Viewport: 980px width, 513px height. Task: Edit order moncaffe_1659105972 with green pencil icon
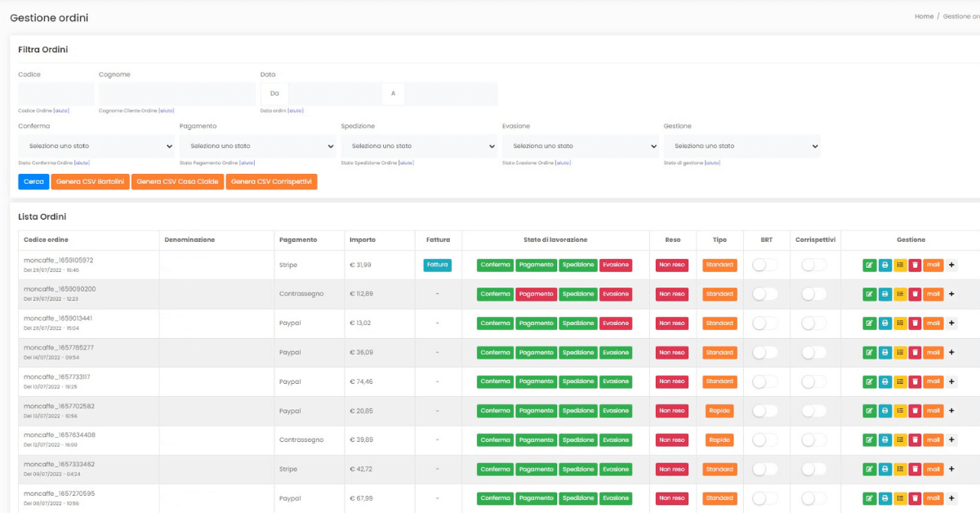coord(869,265)
